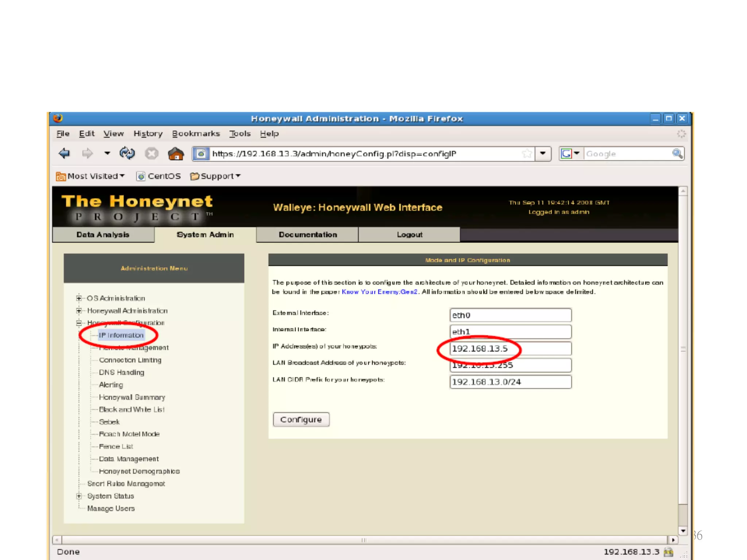Open the Most Visited bookmarks dropdown
This screenshot has width=747, height=560.
click(x=90, y=176)
